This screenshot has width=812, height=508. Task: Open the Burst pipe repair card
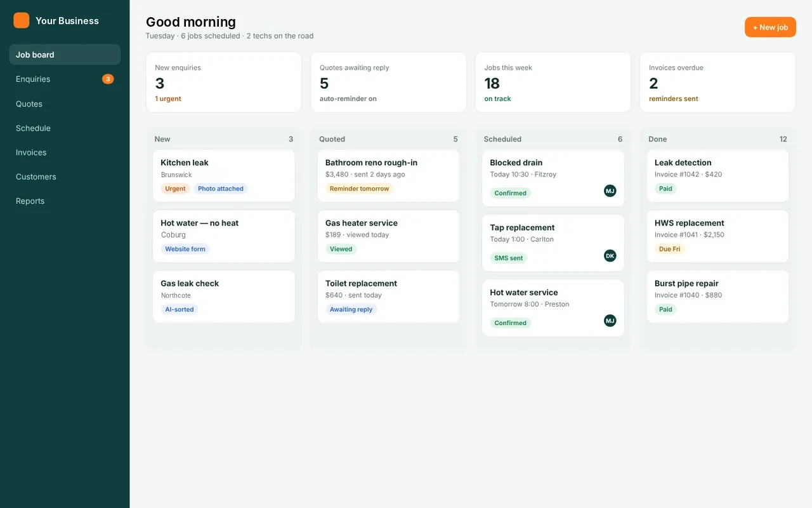[x=717, y=297]
